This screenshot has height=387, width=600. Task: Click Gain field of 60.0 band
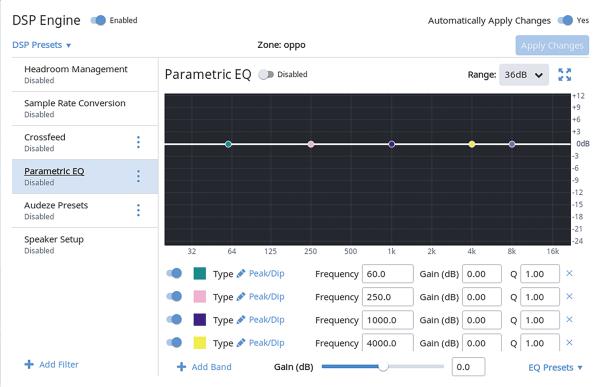click(482, 274)
